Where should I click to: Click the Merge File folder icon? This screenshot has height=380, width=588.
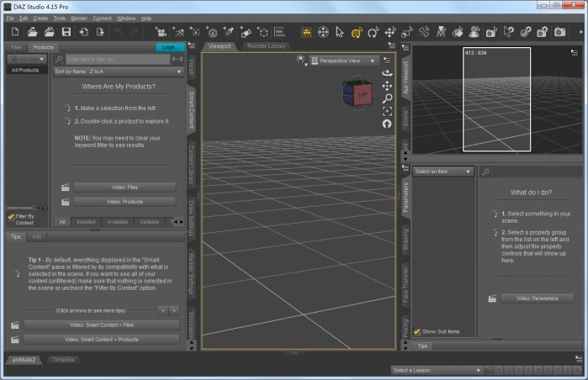pyautogui.click(x=49, y=32)
